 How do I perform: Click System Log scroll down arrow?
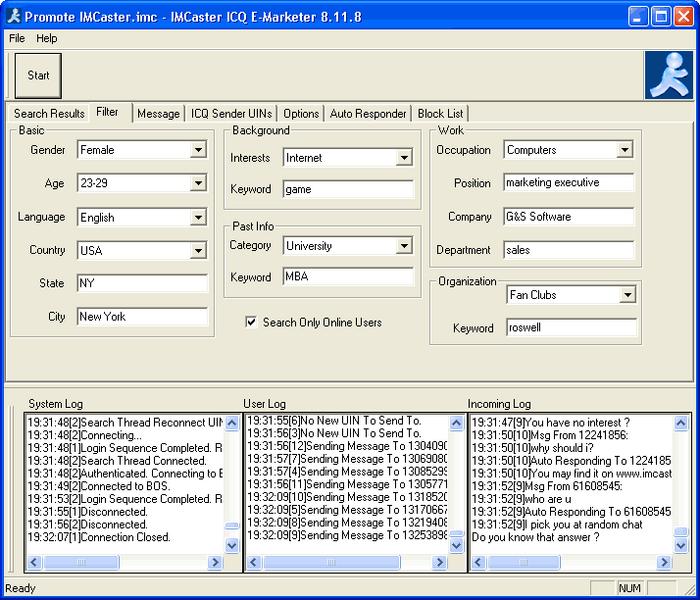[x=232, y=545]
